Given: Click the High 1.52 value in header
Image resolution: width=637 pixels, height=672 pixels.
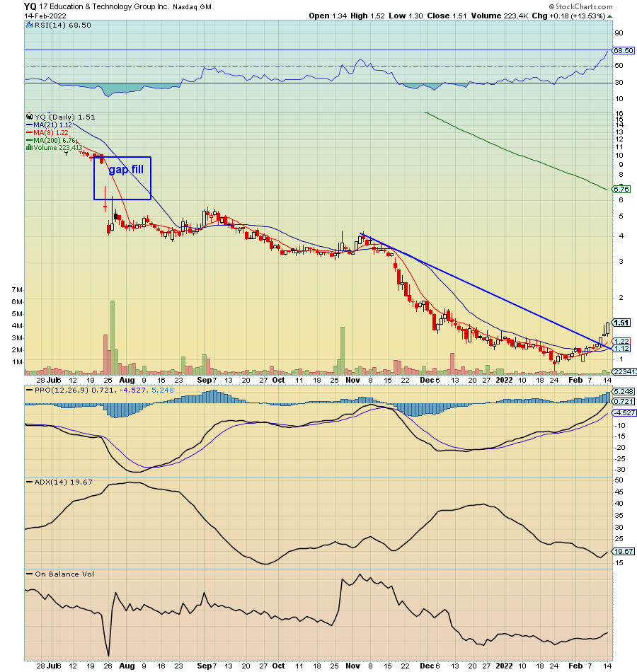Looking at the screenshot, I should (367, 16).
